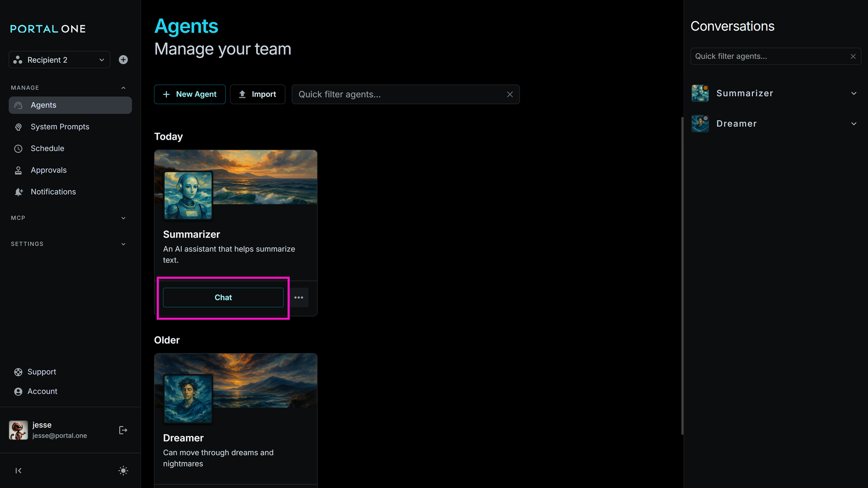
Task: Open the Recipient 2 workspace dropdown
Action: pos(59,60)
